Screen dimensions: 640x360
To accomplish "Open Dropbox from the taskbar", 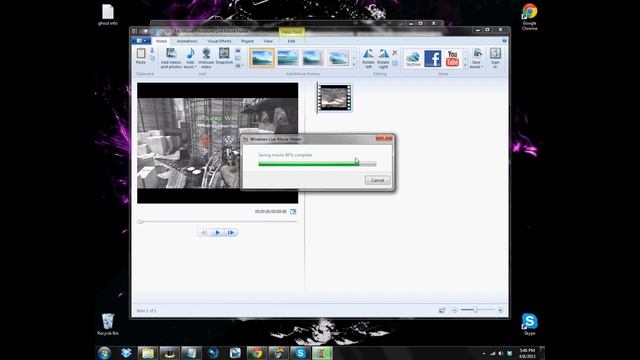I will pyautogui.click(x=126, y=353).
